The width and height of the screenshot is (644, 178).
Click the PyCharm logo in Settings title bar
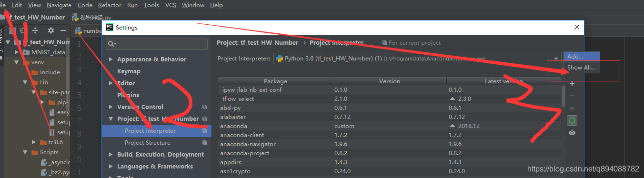click(x=110, y=27)
